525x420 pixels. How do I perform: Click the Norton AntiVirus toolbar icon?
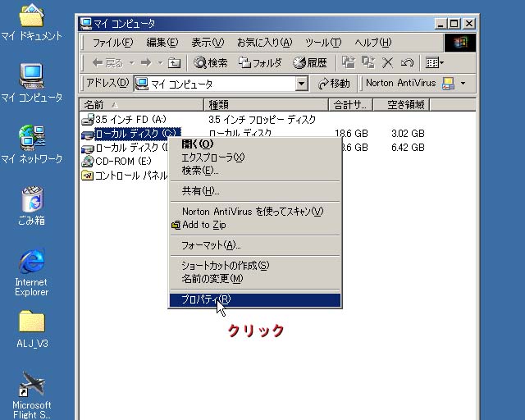tap(448, 84)
